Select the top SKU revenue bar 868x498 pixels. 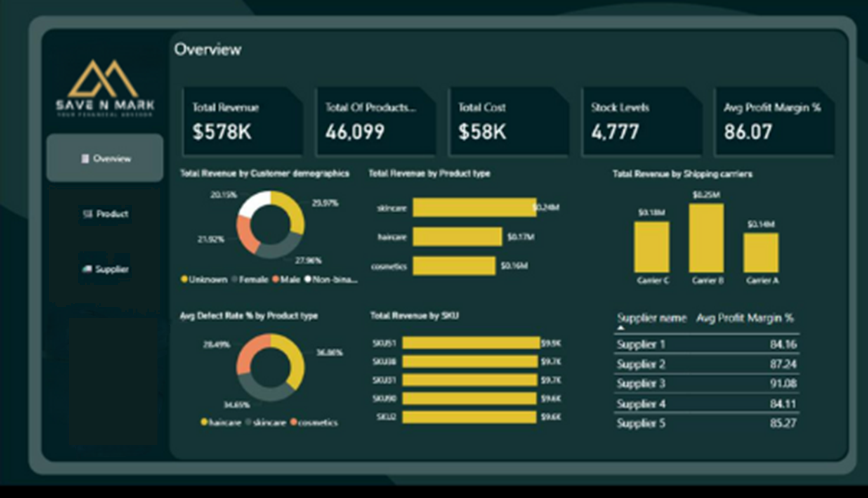pos(471,343)
